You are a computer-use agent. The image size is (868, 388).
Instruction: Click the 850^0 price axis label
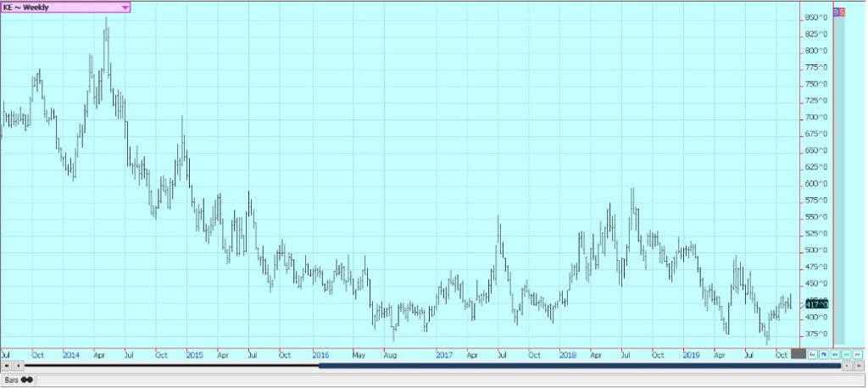(x=816, y=18)
